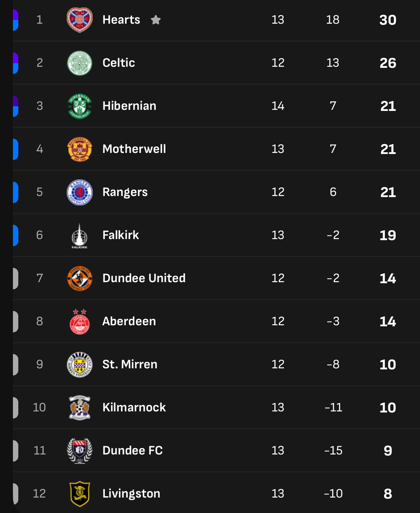This screenshot has width=420, height=513.
Task: Toggle the favorite star beside Hearts
Action: (x=156, y=20)
